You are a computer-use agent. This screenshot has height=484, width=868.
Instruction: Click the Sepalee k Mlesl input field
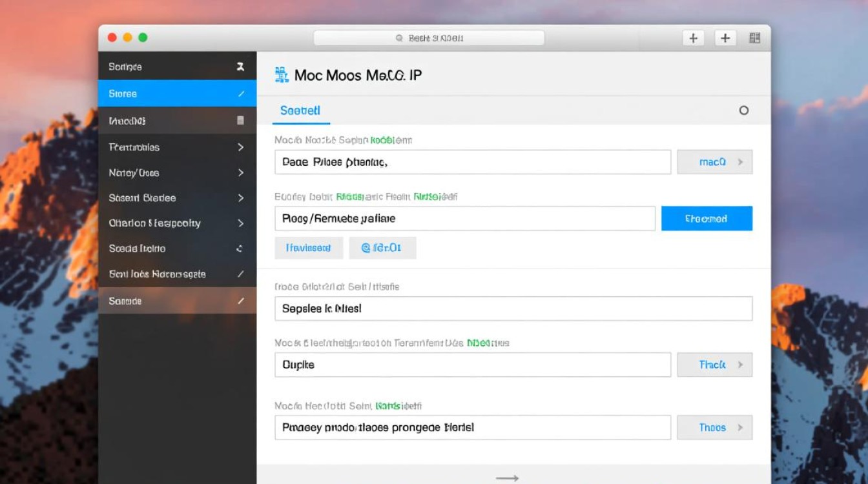(513, 308)
